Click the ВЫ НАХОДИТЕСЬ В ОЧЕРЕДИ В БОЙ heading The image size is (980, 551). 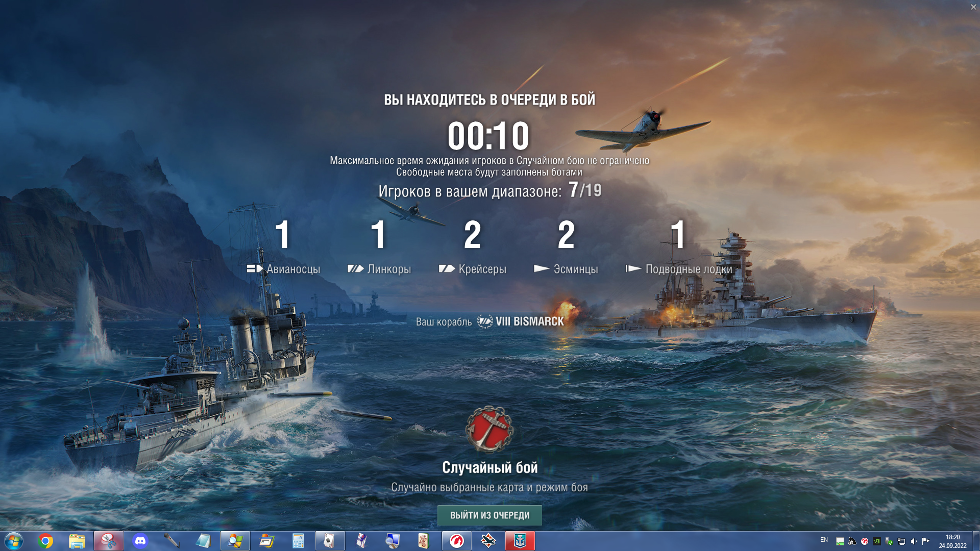(489, 99)
